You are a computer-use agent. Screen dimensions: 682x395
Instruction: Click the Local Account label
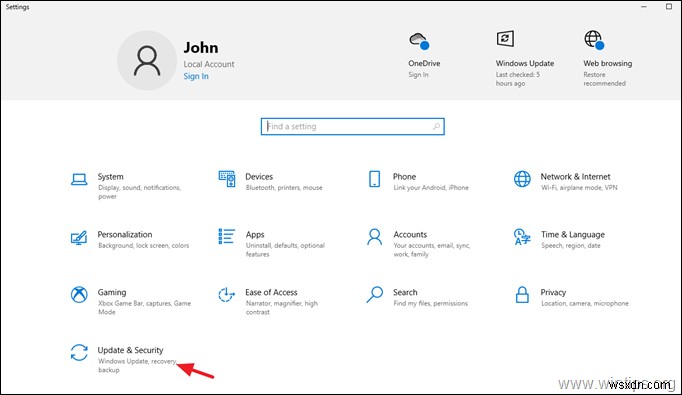point(209,64)
